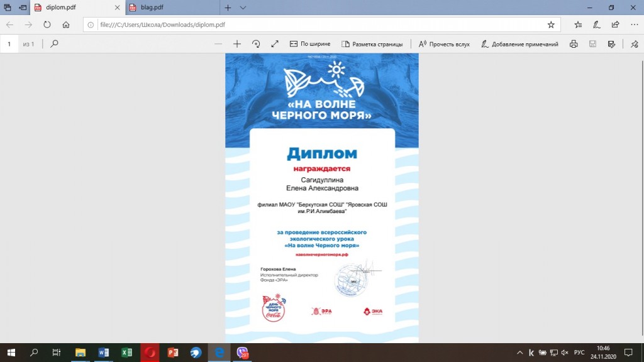
Task: Toggle fit to width "По ширине"
Action: (x=310, y=44)
